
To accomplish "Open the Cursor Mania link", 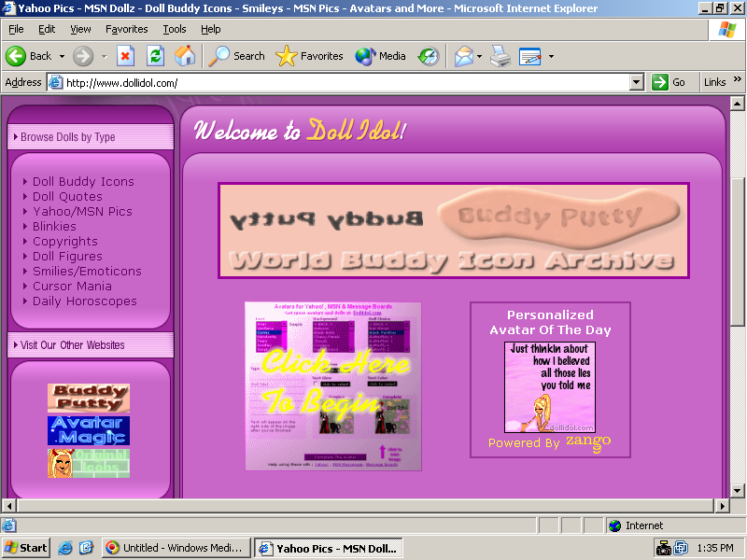I will [x=72, y=287].
